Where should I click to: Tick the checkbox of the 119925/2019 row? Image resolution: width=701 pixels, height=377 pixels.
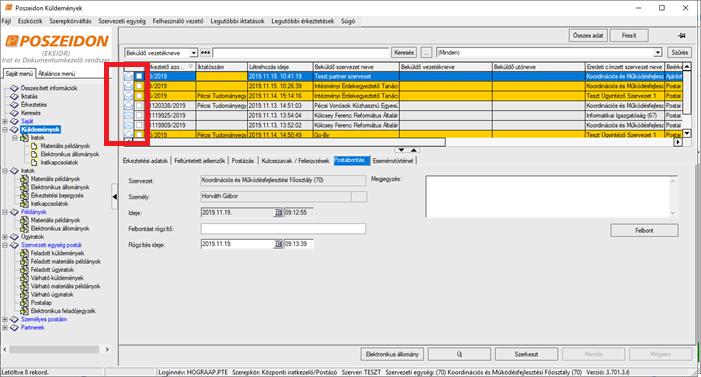[x=139, y=115]
